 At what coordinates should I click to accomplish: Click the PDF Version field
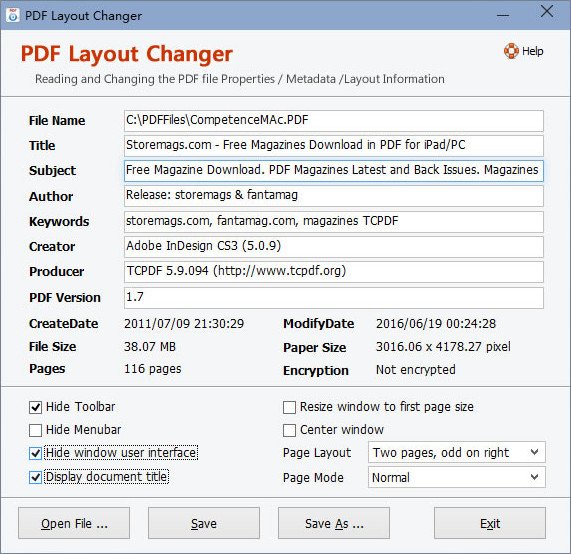tap(334, 298)
